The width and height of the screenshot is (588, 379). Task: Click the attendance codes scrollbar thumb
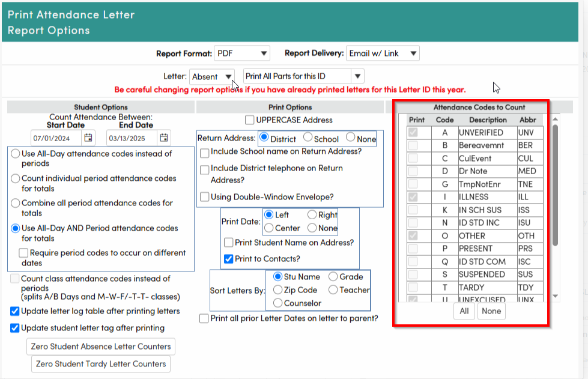coord(556,186)
